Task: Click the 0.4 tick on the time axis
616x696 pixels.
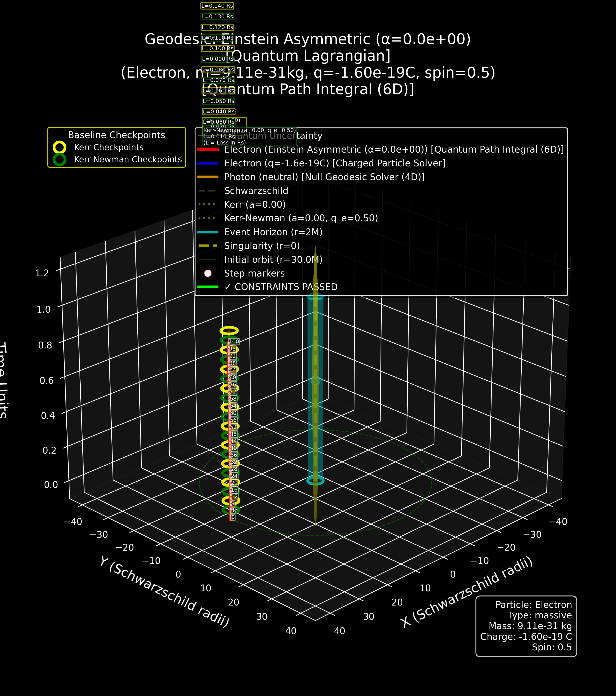Action: point(48,415)
